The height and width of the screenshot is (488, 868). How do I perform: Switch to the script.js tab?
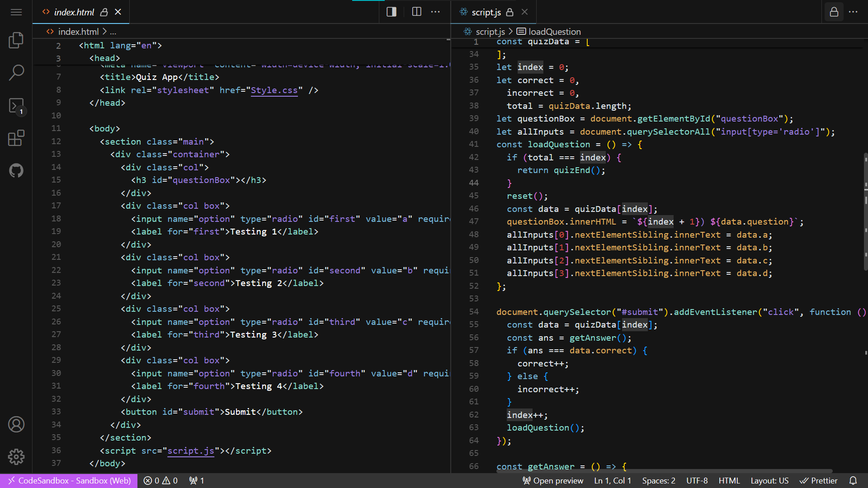pos(486,12)
